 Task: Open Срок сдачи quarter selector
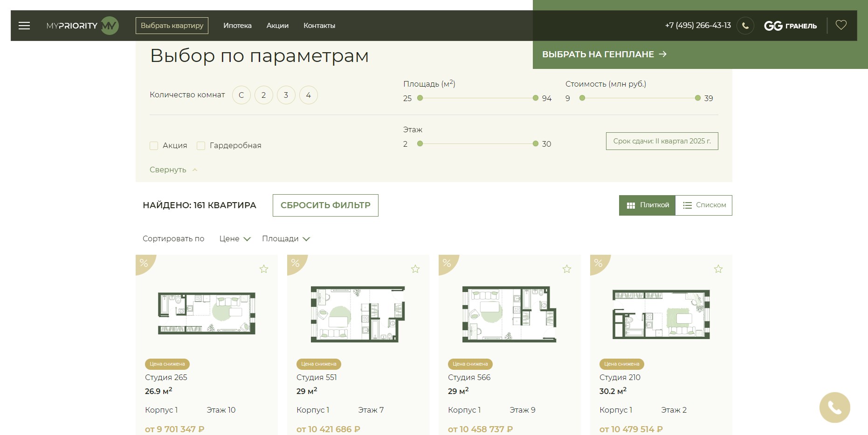point(662,141)
